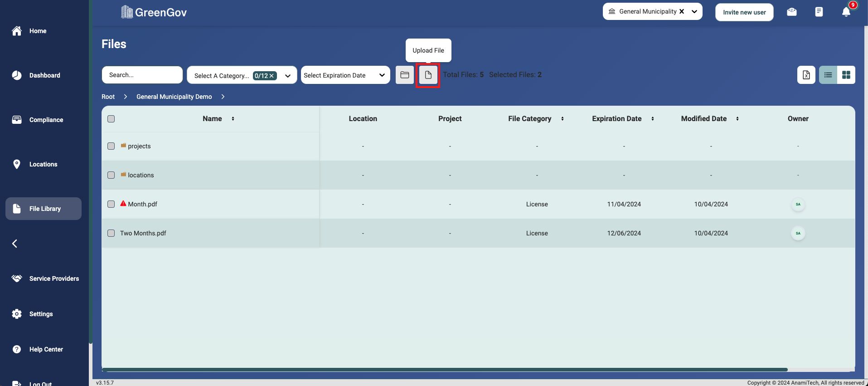This screenshot has width=868, height=386.
Task: Sort by File Category column
Action: pos(563,119)
